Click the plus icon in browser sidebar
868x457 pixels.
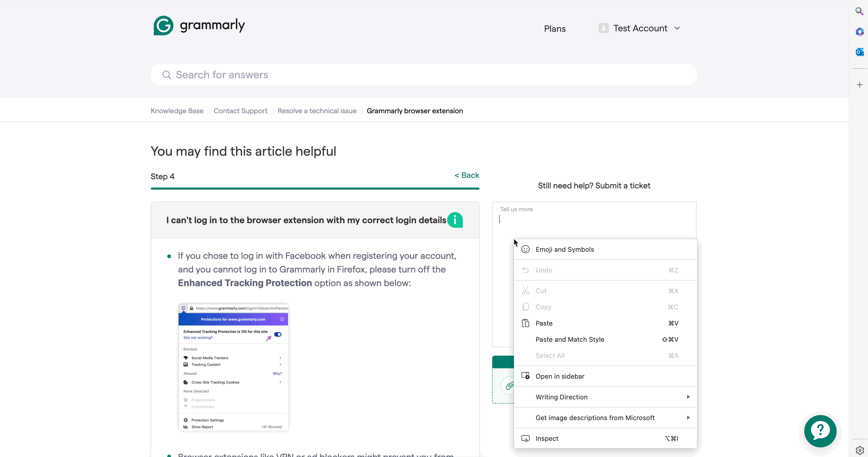click(x=860, y=85)
